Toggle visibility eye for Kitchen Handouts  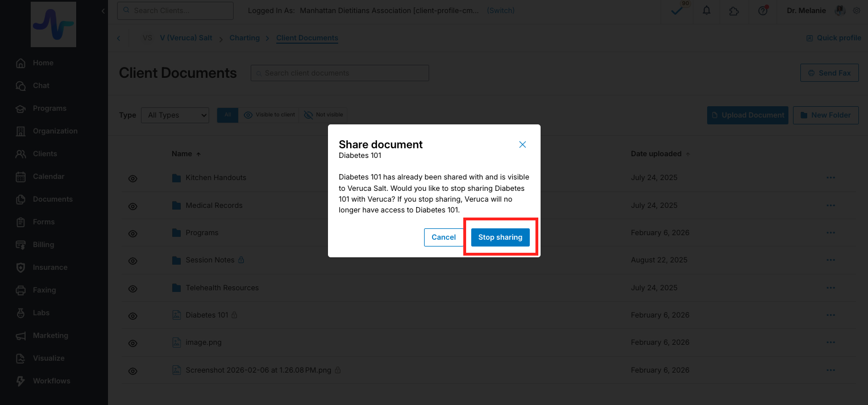pyautogui.click(x=133, y=178)
